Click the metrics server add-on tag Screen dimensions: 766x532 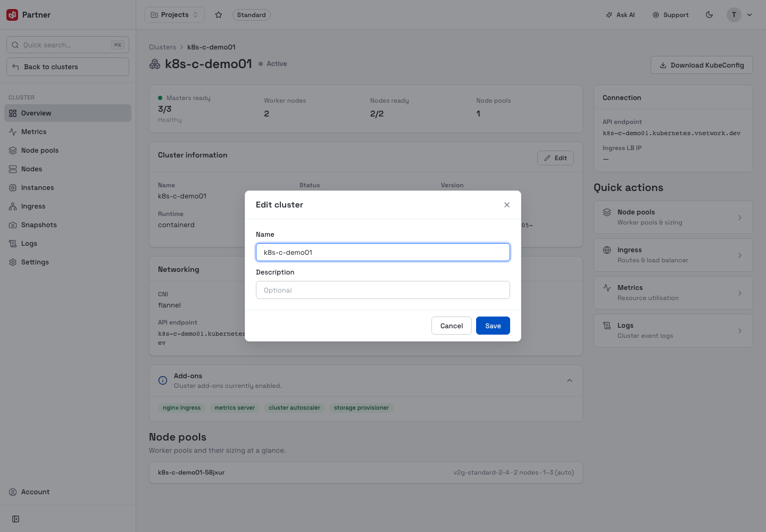[235, 408]
